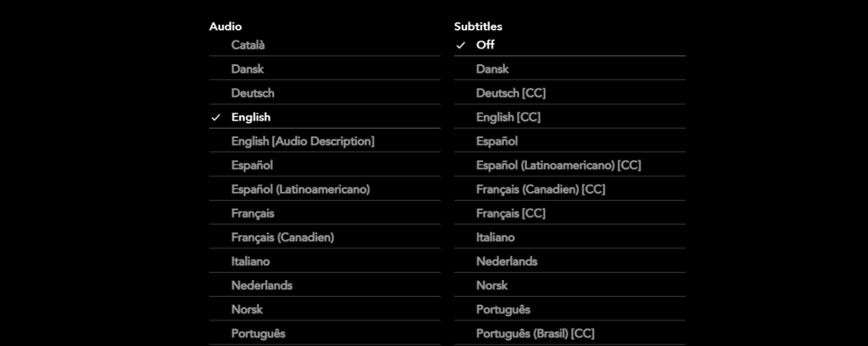Select Deutsch [CC] subtitles
Image resolution: width=868 pixels, height=346 pixels.
569,92
